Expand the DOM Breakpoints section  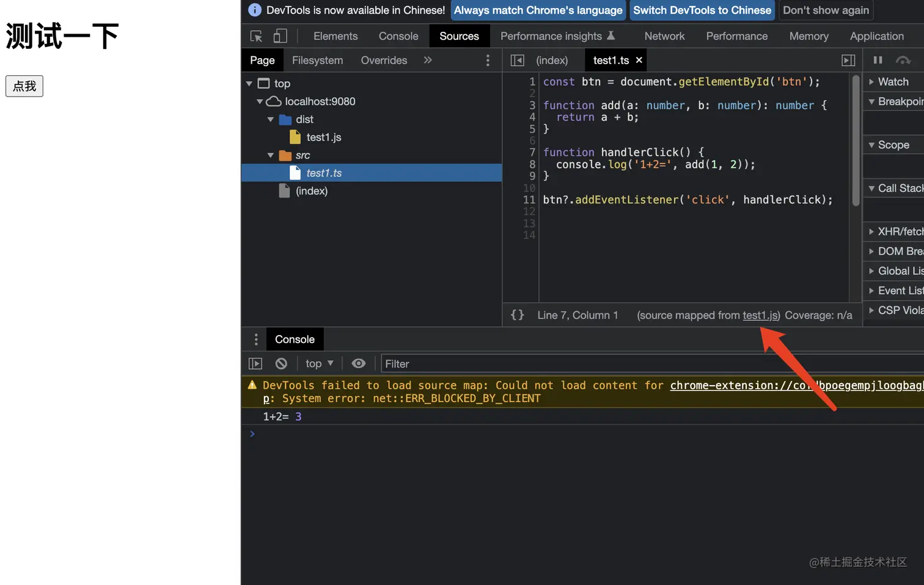(871, 251)
